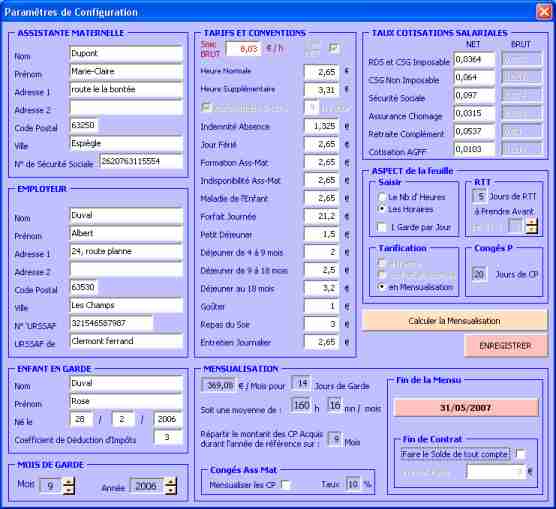The width and height of the screenshot is (556, 509).
Task: Click the Heure Normale rate field
Action: click(322, 72)
